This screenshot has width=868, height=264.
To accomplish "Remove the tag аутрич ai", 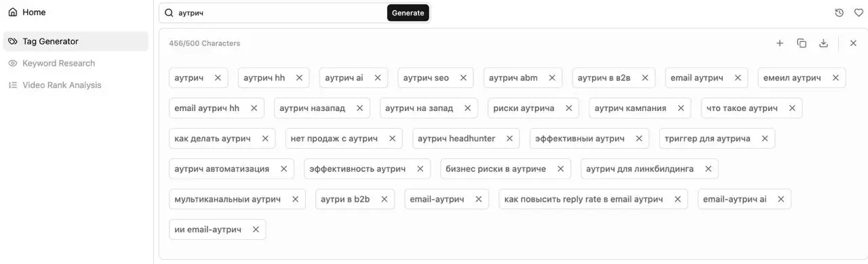I will coord(378,78).
